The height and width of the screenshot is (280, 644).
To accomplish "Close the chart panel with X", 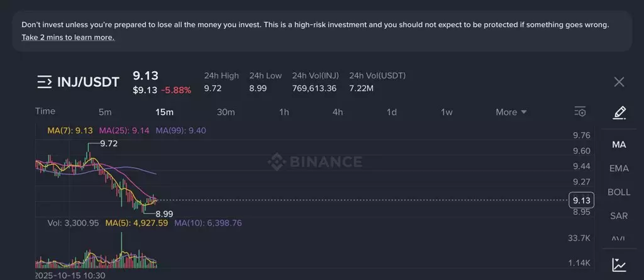I will (619, 82).
